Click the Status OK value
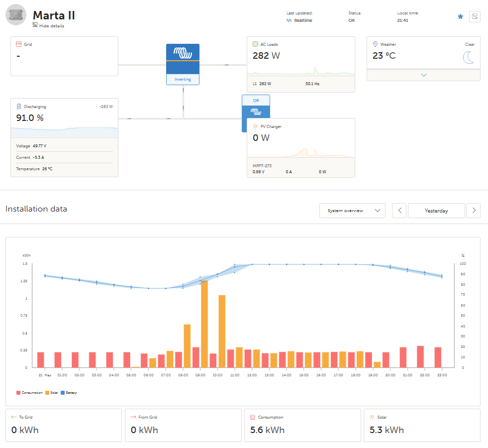The height and width of the screenshot is (448, 488). coord(351,20)
